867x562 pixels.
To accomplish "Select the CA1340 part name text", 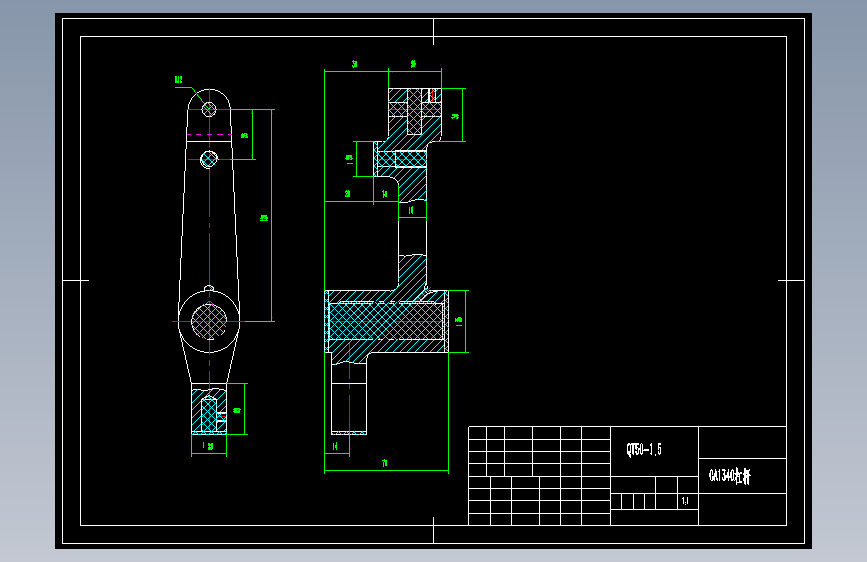I will [730, 476].
